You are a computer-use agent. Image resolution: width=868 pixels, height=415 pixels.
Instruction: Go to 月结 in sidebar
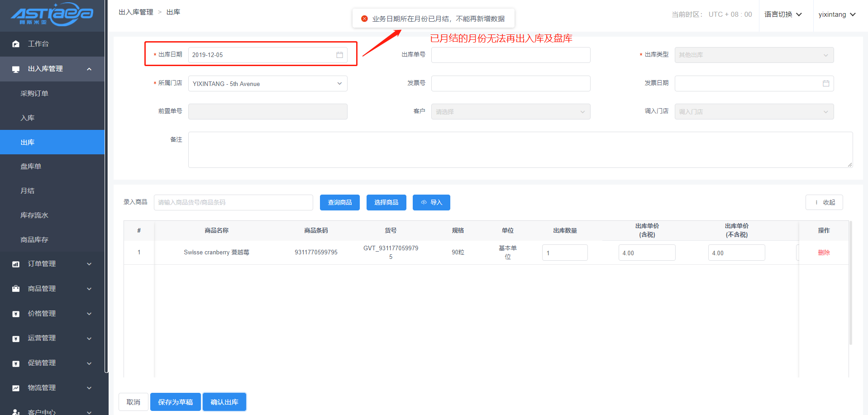[x=28, y=191]
